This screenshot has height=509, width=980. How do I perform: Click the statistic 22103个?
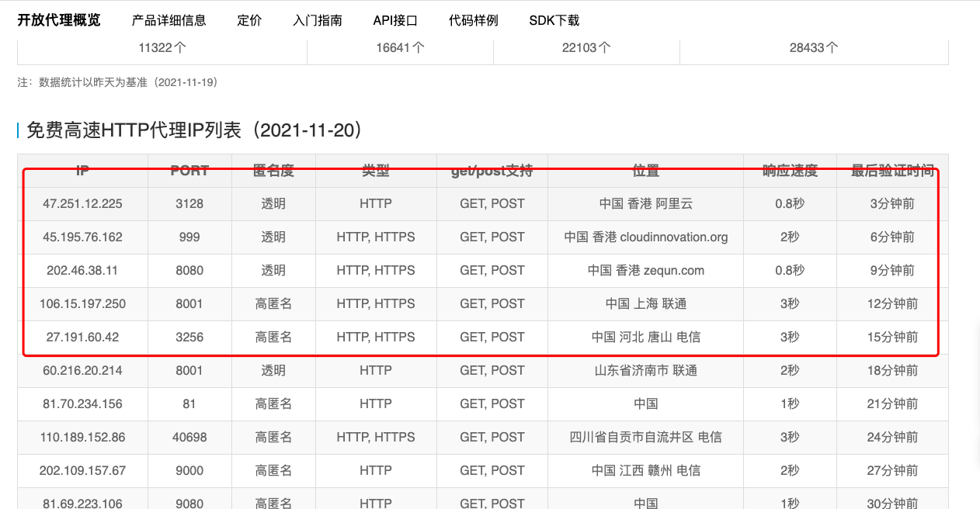click(x=586, y=47)
